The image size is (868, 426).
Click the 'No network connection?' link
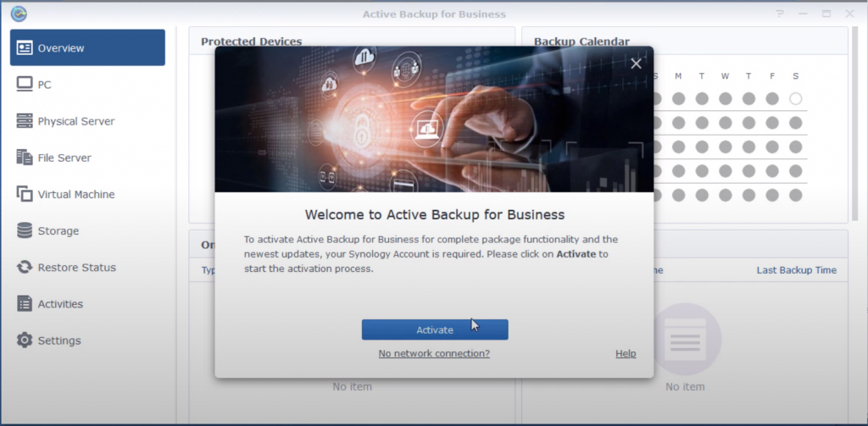coord(434,353)
